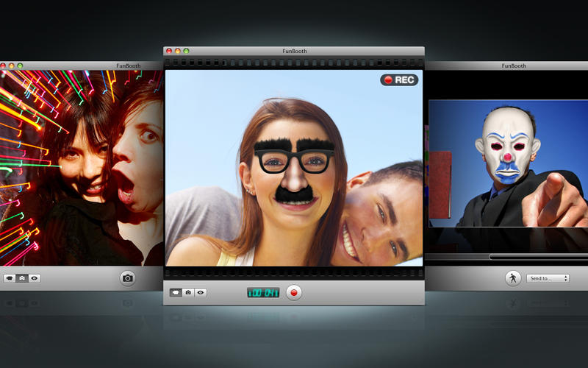
Task: Click eye icon in left window
Action: pyautogui.click(x=35, y=278)
